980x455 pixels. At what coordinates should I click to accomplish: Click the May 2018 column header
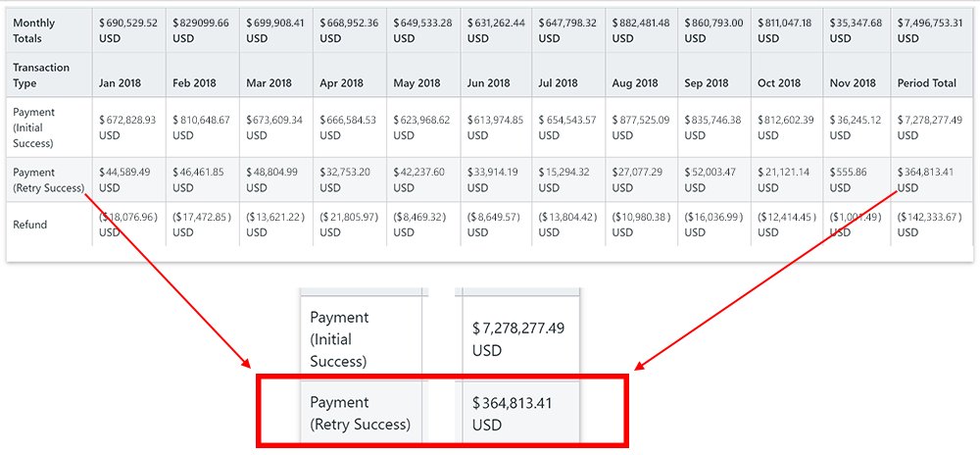[x=416, y=82]
